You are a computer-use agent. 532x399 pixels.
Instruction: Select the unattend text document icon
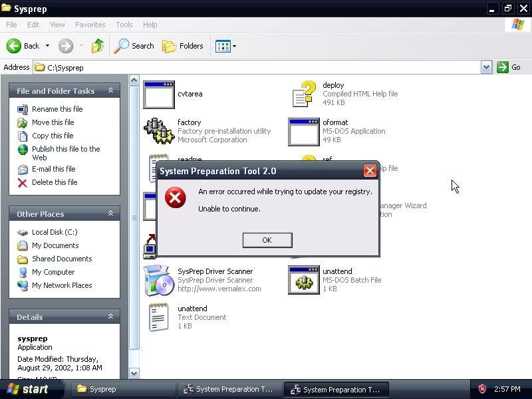(x=159, y=317)
